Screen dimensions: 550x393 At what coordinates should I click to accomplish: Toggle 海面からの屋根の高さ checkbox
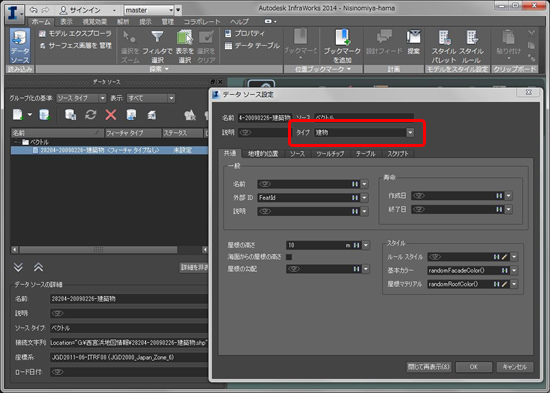pos(289,257)
